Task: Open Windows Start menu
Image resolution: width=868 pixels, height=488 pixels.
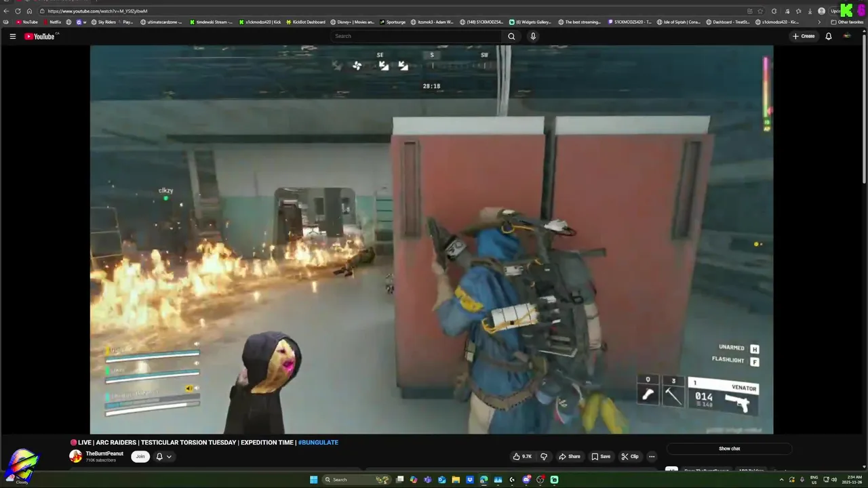Action: point(313,480)
